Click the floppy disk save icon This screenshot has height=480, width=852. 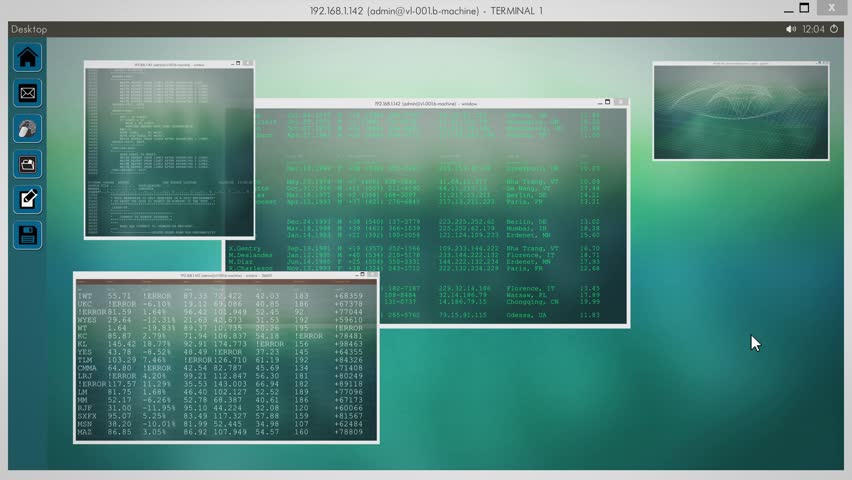(x=27, y=235)
